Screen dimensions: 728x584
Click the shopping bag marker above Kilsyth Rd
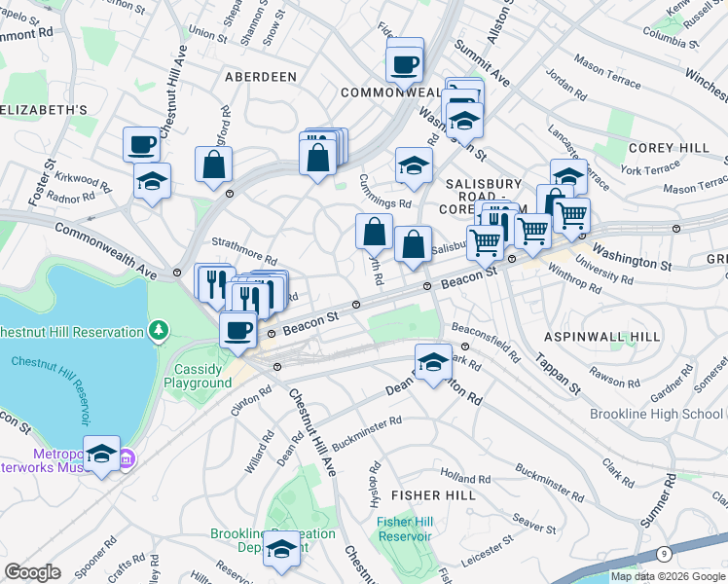[x=374, y=232]
